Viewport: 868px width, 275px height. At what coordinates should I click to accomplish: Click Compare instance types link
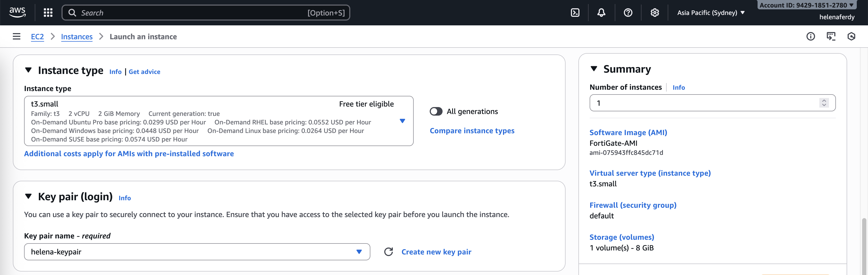click(x=472, y=131)
